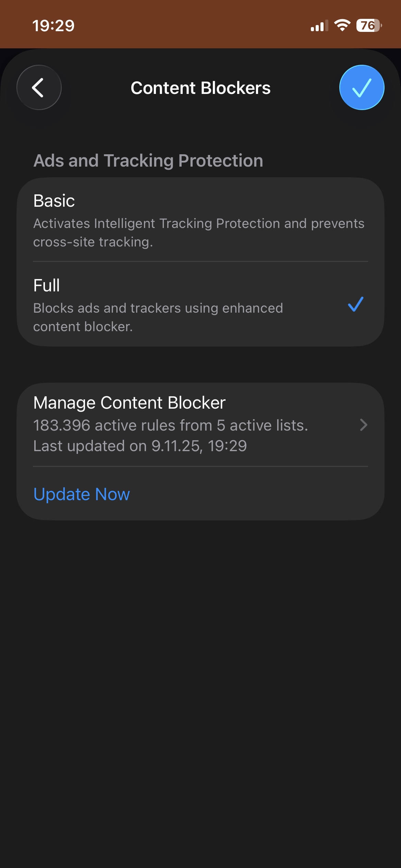
Task: Tap the blue checkmark beside Full
Action: [355, 304]
